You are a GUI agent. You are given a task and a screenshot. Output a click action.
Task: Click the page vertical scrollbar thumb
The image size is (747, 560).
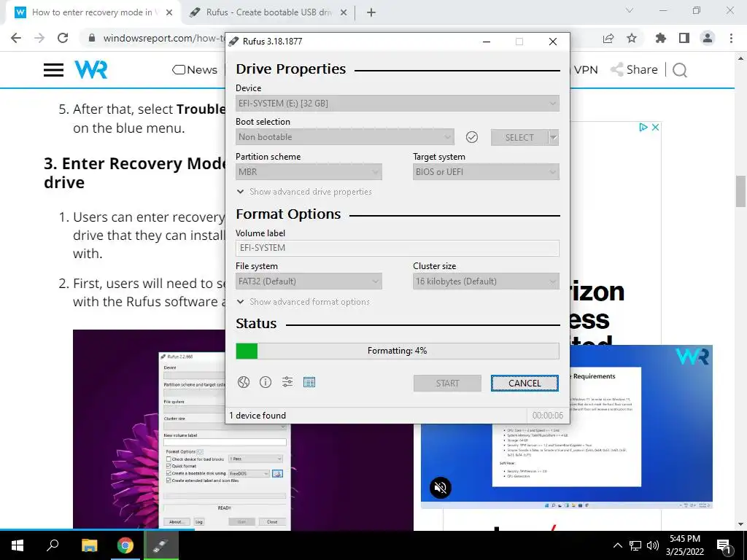(740, 191)
